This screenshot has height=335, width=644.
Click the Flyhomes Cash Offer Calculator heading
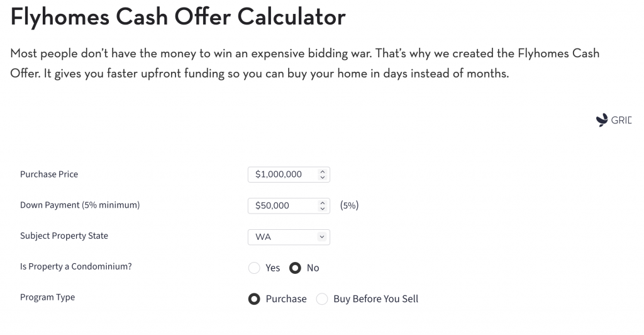coord(178,17)
